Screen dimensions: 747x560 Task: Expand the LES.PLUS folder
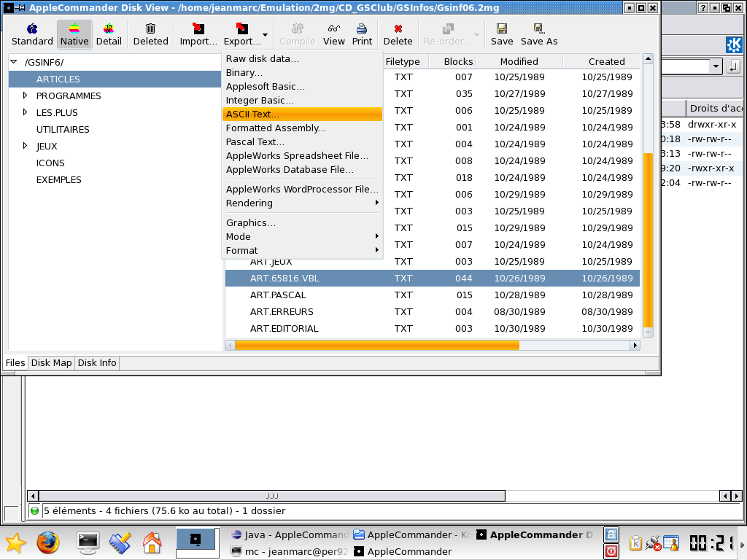[26, 112]
